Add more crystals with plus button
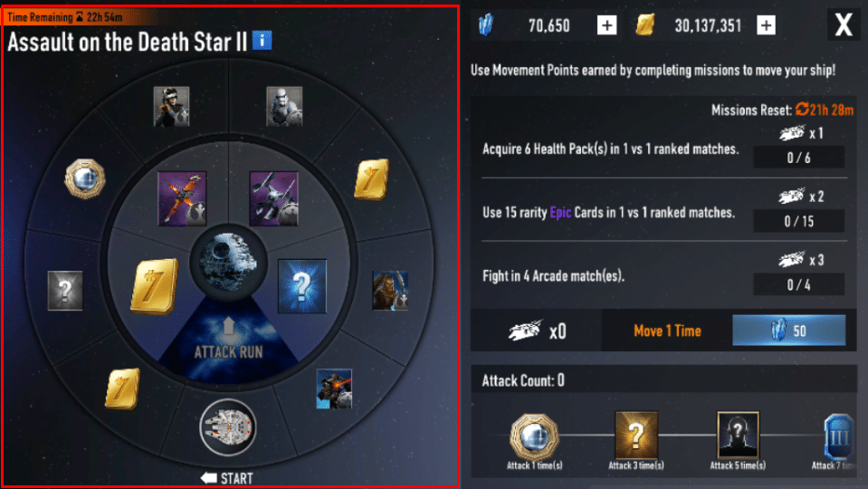The width and height of the screenshot is (868, 489). (x=606, y=25)
